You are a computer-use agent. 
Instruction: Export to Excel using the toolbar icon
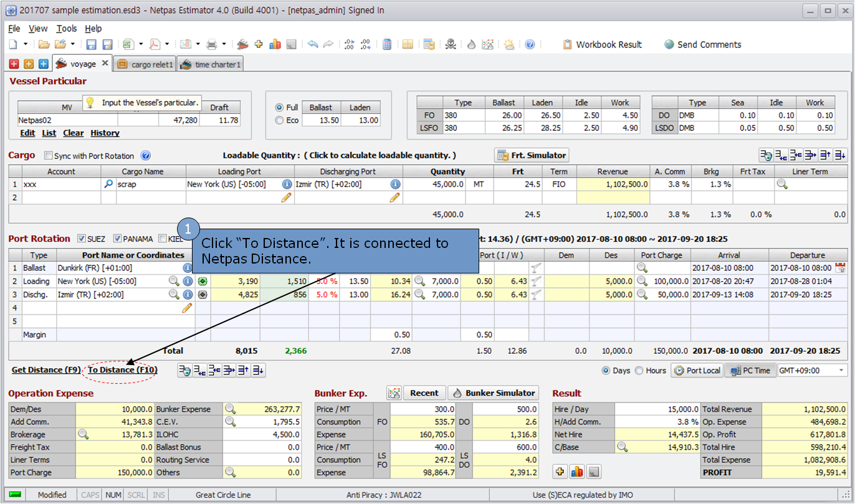click(x=128, y=44)
